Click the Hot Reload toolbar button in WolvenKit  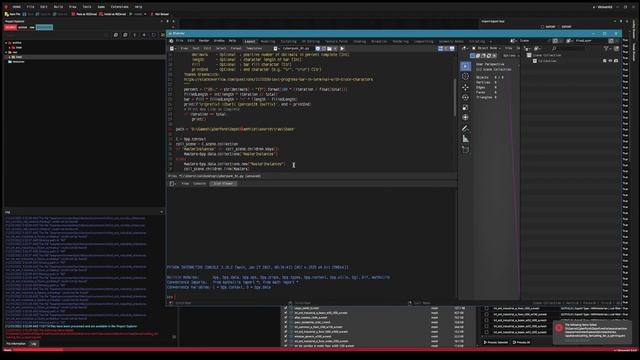coord(160,14)
